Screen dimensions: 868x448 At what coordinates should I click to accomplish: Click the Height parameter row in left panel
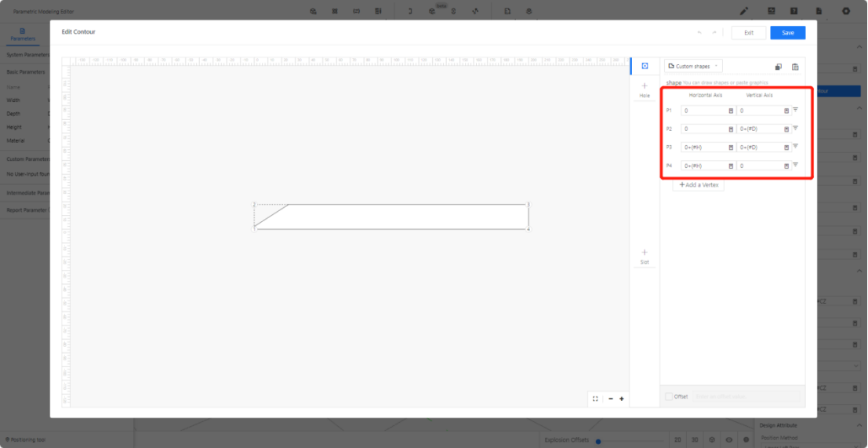pos(25,127)
